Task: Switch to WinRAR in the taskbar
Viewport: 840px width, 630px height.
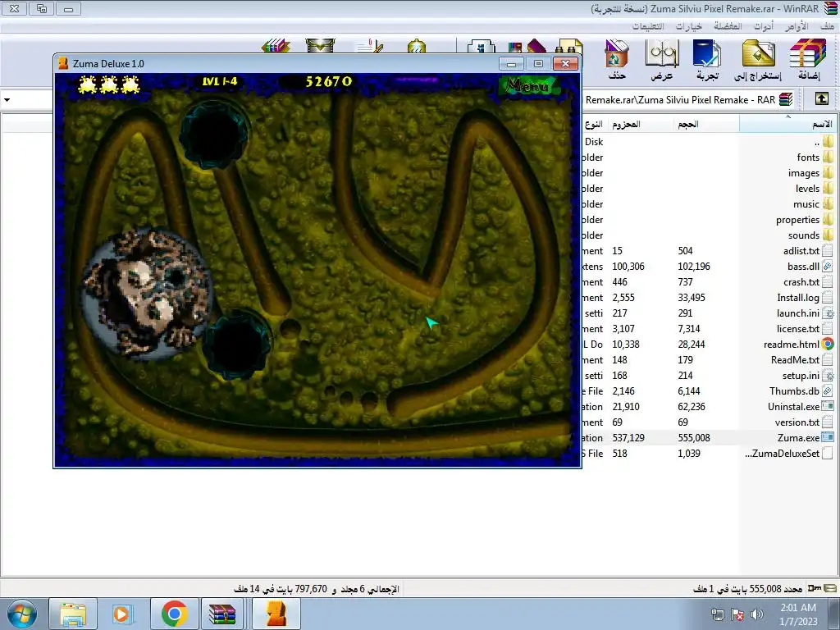Action: [223, 614]
